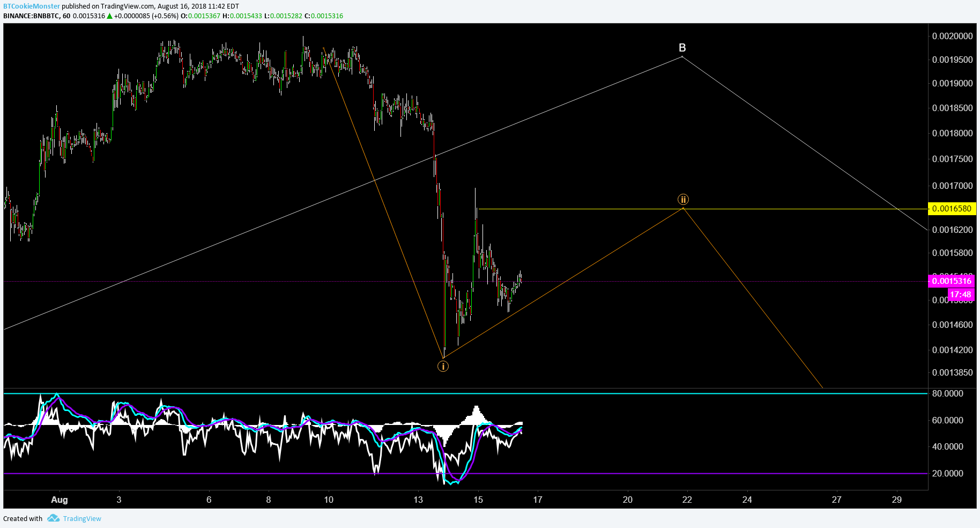Click the 17:48 countdown timer label
This screenshot has height=528, width=980.
(961, 295)
